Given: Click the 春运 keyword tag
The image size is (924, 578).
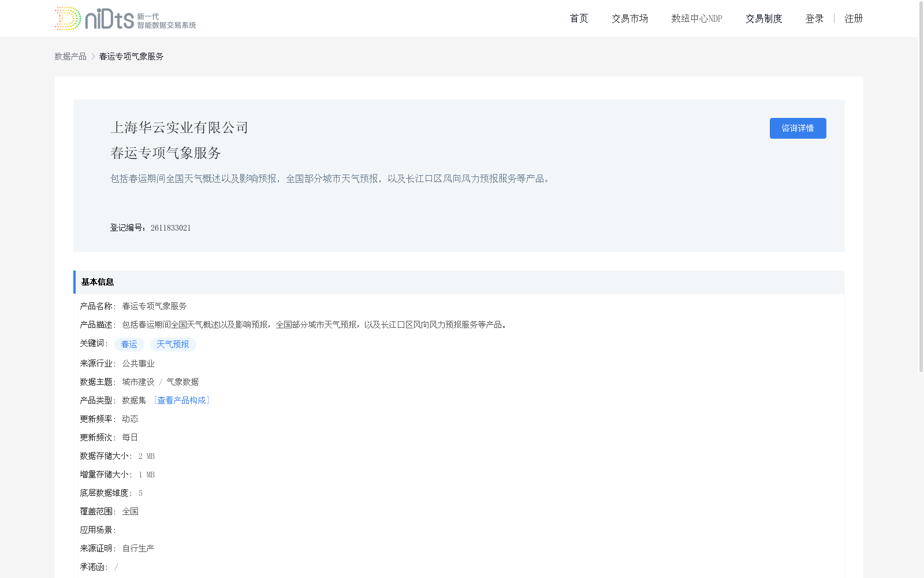Looking at the screenshot, I should [x=129, y=344].
